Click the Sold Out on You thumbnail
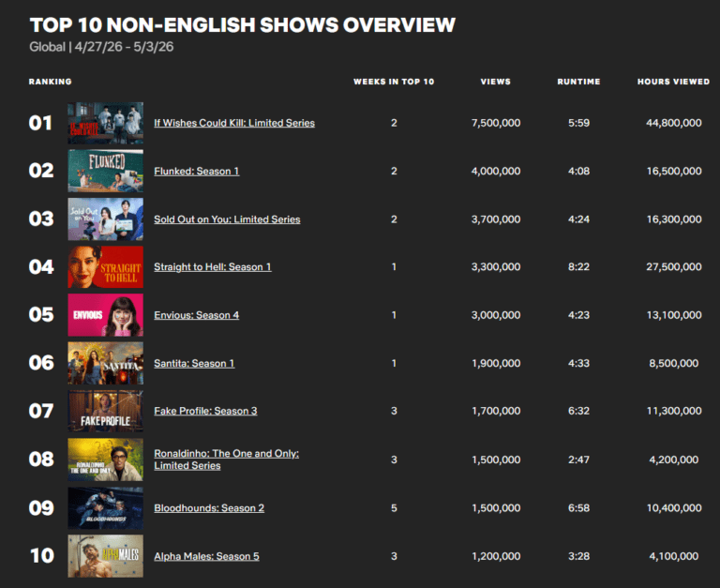The width and height of the screenshot is (720, 588). tap(106, 219)
